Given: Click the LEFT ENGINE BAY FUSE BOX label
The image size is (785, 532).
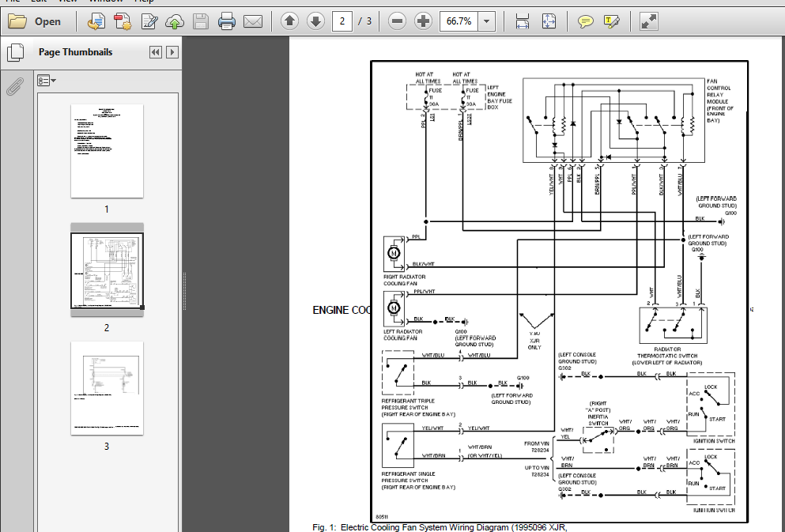Looking at the screenshot, I should [500, 97].
